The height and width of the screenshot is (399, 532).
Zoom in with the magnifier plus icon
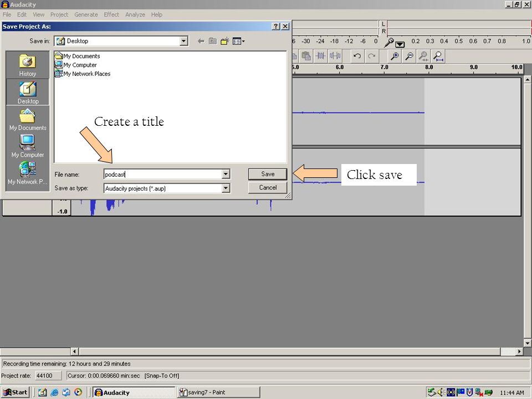(395, 56)
